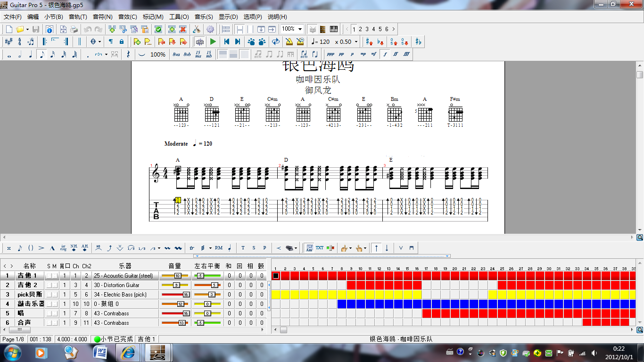The width and height of the screenshot is (644, 362).
Task: Open the 工具(O) menu
Action: tap(179, 16)
